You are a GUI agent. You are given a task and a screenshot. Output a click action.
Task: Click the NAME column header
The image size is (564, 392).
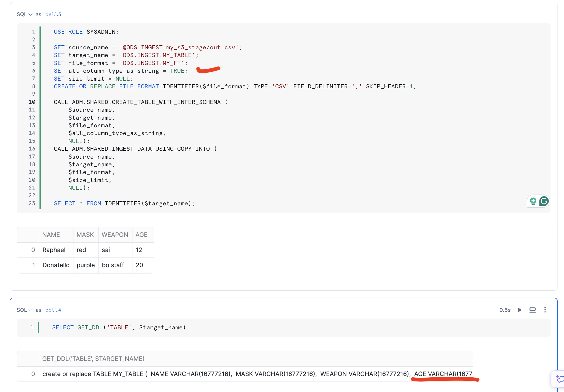pyautogui.click(x=56, y=235)
